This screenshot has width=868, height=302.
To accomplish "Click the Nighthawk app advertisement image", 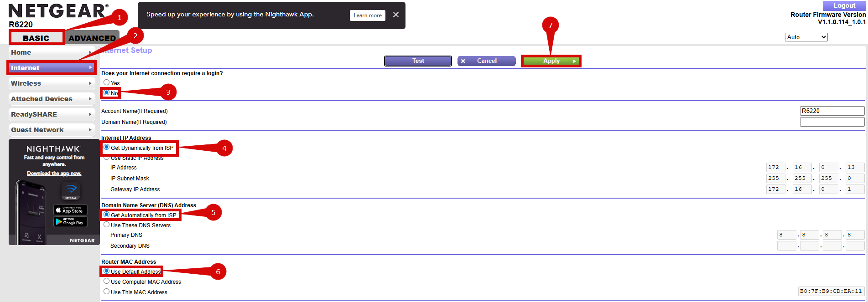I will pyautogui.click(x=54, y=192).
